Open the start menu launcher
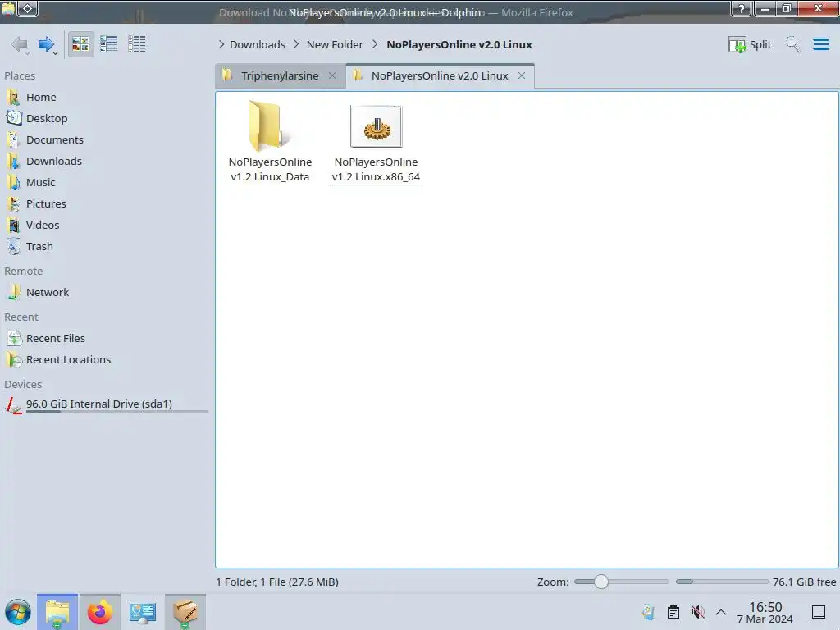 (18, 612)
